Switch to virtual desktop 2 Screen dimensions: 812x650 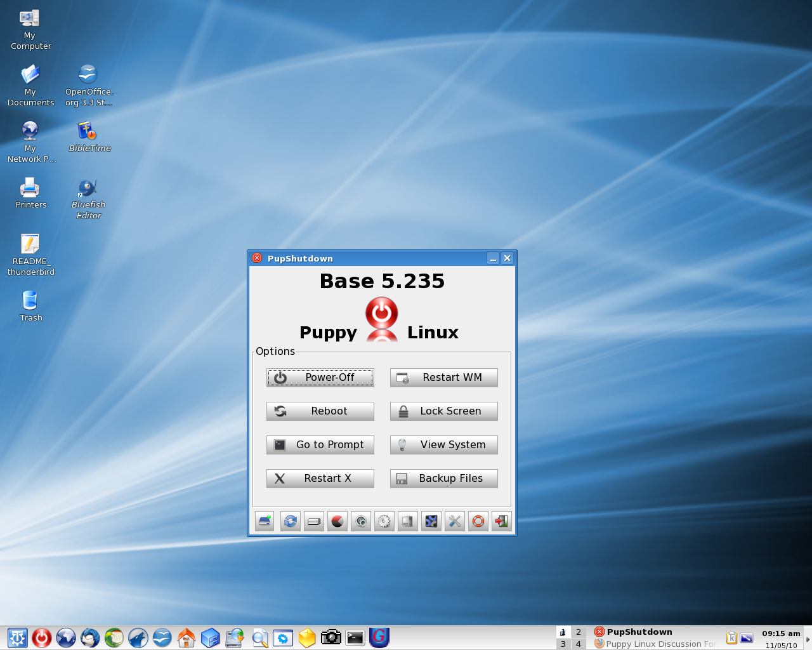click(x=578, y=632)
